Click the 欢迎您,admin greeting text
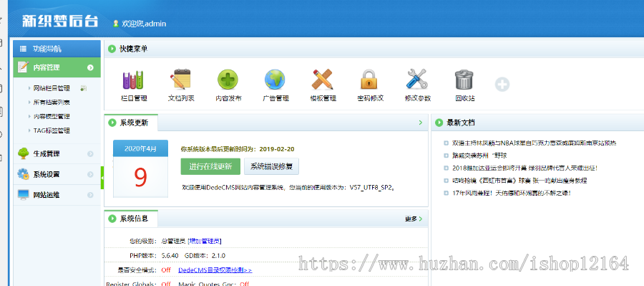Image resolution: width=644 pixels, height=286 pixels. [144, 24]
